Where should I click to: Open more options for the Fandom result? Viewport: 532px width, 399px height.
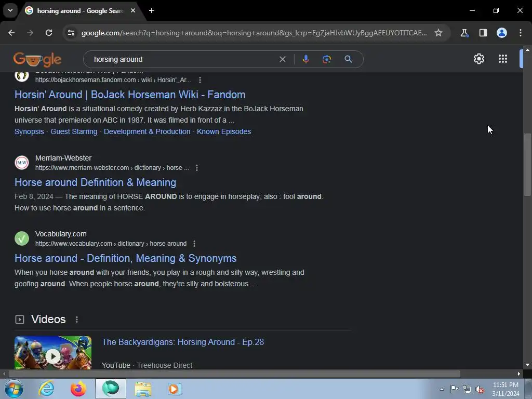[200, 80]
